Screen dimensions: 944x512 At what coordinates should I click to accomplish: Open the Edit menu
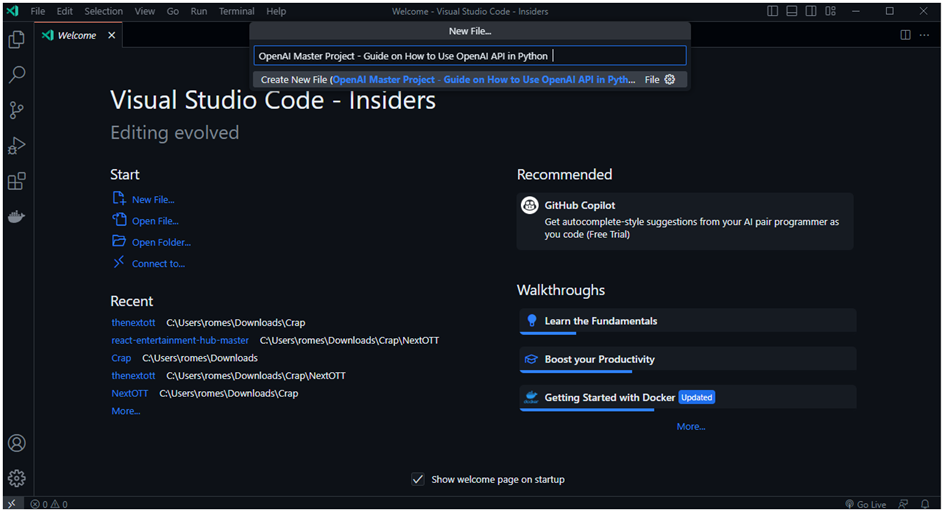pos(64,11)
